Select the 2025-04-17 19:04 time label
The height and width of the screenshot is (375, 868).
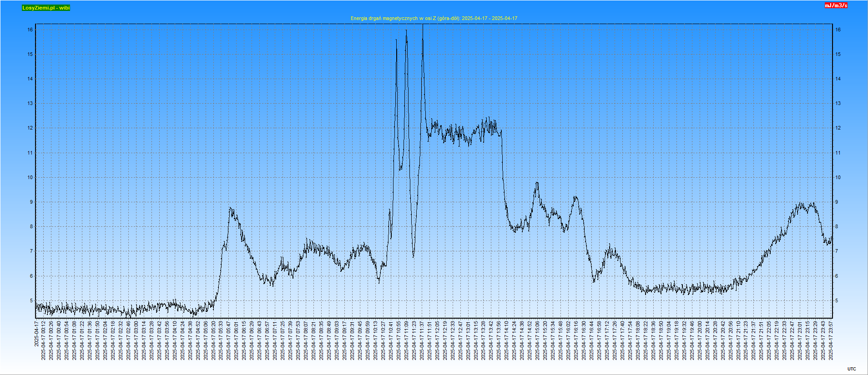pos(669,340)
